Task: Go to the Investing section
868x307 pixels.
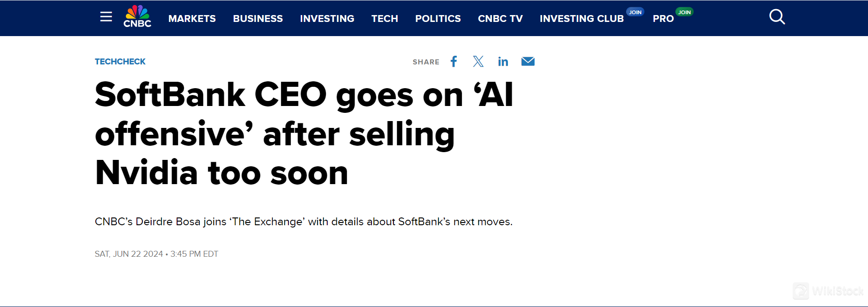Action: point(327,19)
